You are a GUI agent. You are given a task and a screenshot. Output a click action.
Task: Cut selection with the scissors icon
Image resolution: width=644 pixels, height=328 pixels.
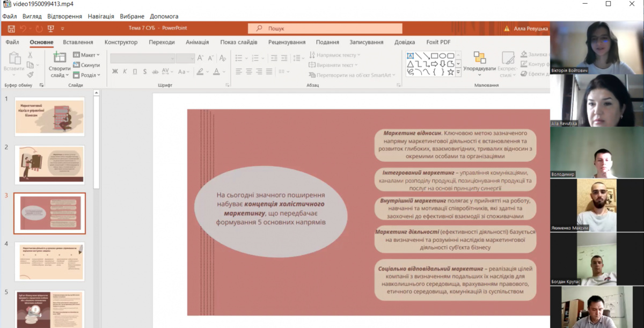tap(30, 55)
